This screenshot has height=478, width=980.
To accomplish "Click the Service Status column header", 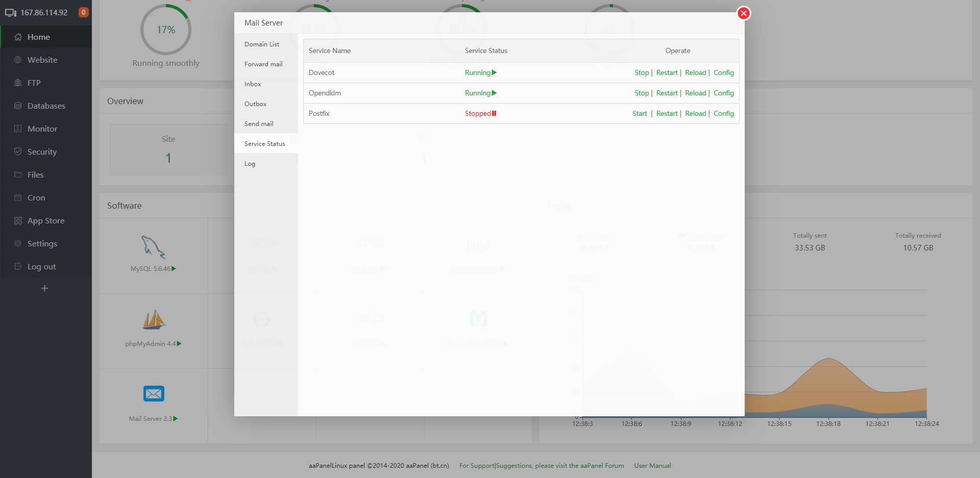I will [486, 51].
